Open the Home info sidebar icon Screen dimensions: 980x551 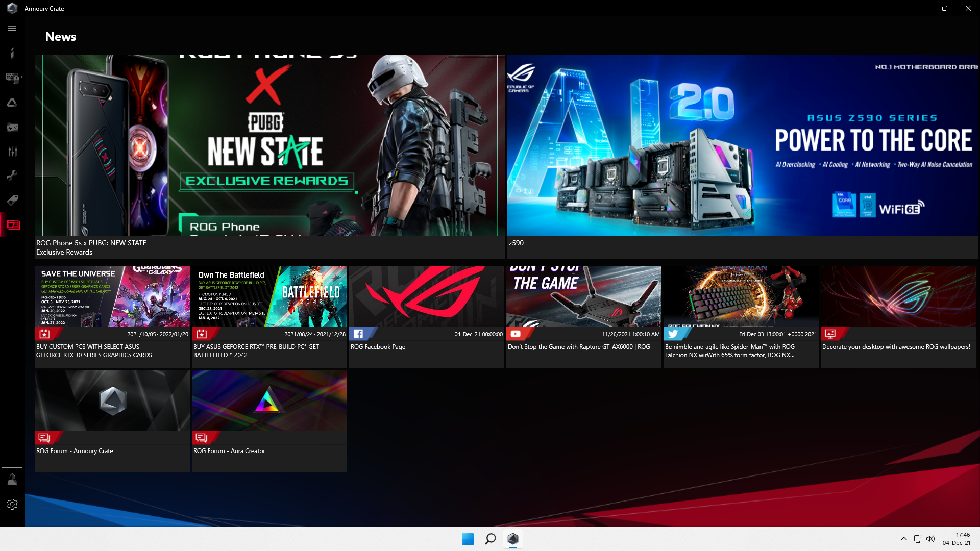click(x=12, y=53)
